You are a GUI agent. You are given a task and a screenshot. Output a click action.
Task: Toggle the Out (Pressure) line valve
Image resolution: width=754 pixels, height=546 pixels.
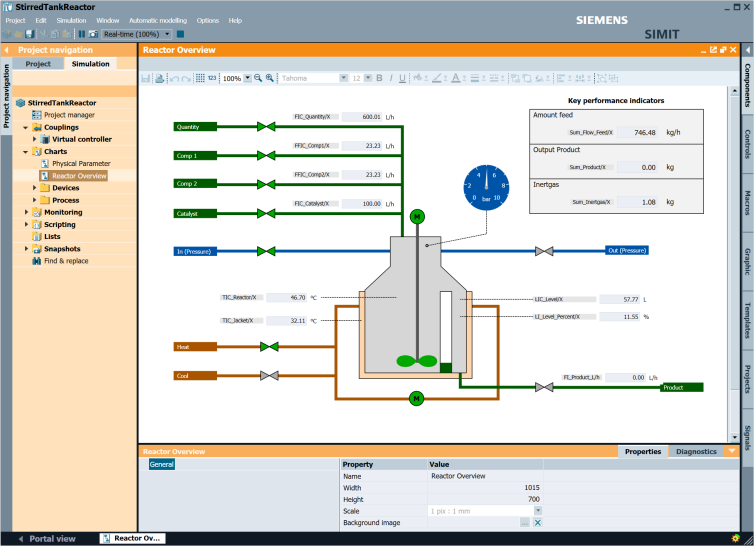[x=544, y=251]
